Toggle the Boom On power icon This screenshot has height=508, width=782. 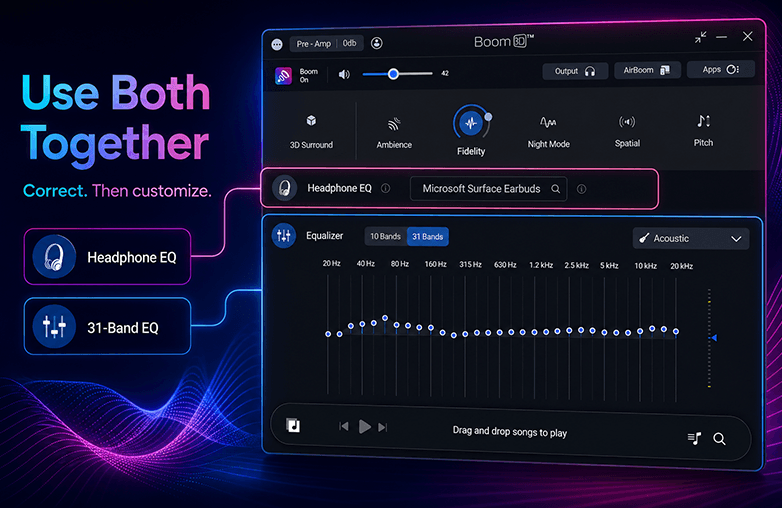pos(283,76)
